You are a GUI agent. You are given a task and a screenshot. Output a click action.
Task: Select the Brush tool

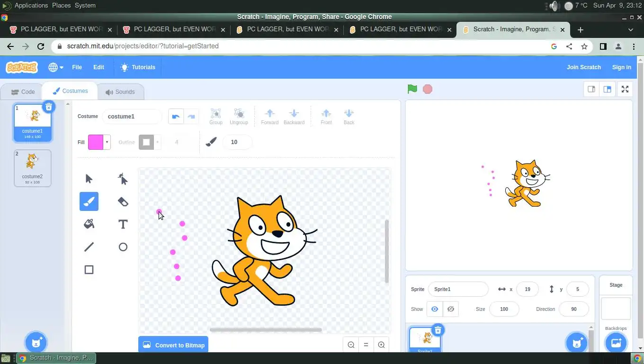coord(89,201)
